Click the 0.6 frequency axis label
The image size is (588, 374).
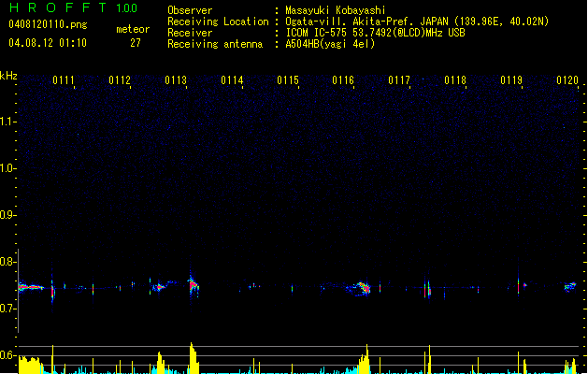[x=7, y=355]
